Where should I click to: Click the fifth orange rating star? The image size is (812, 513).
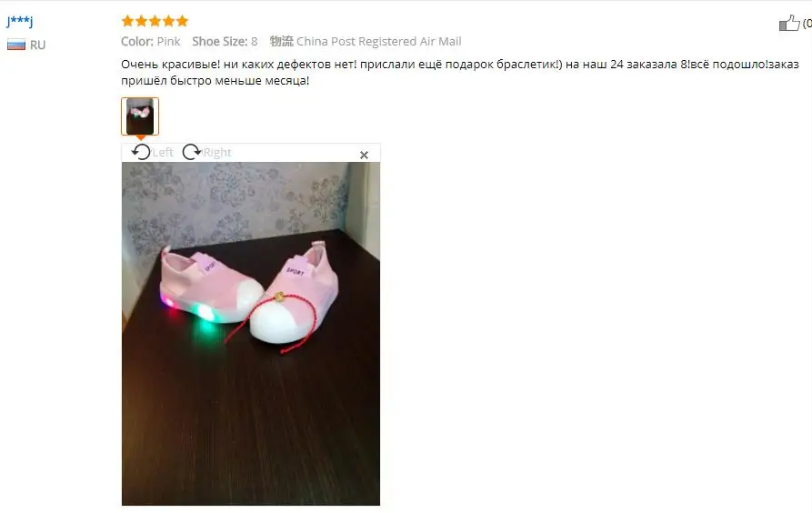182,21
